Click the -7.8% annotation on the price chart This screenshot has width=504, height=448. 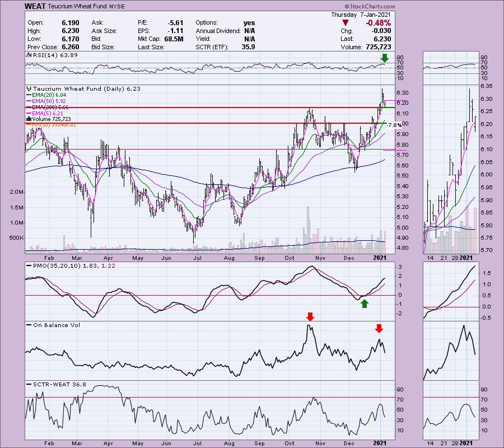coord(394,125)
